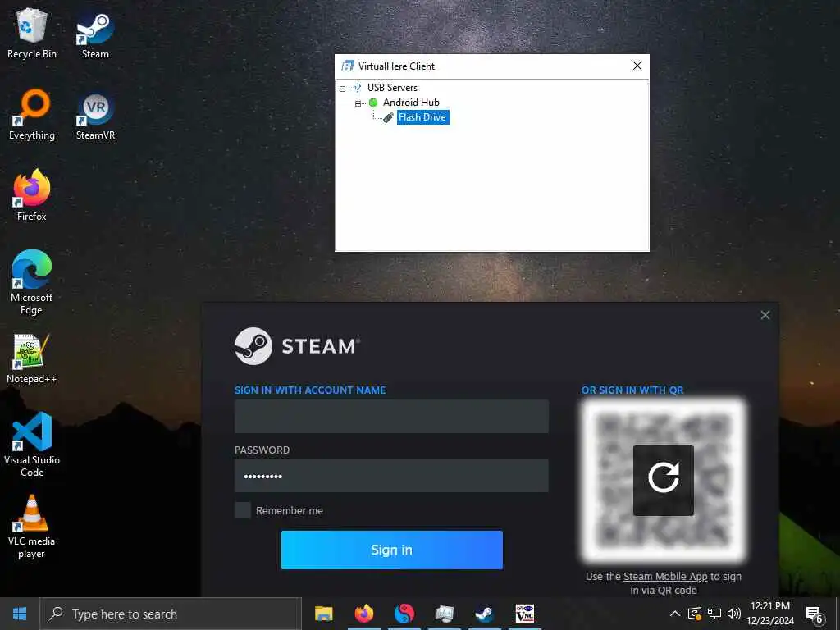
Task: Click the security warning tray icon
Action: coord(695,614)
